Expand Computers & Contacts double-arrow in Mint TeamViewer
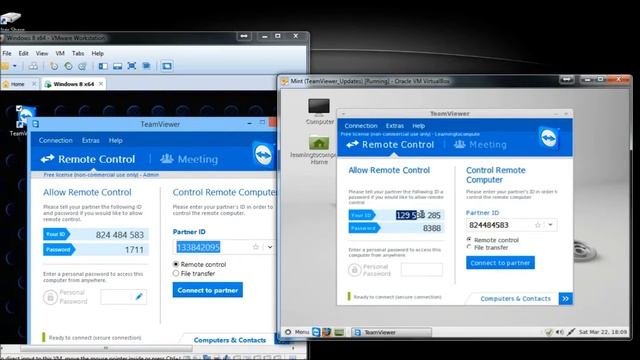This screenshot has width=640, height=360. (565, 299)
